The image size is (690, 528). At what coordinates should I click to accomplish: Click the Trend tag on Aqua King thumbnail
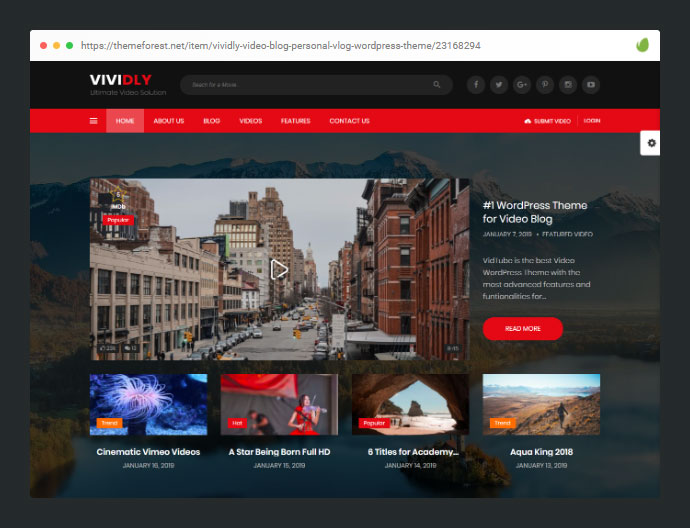(x=503, y=423)
